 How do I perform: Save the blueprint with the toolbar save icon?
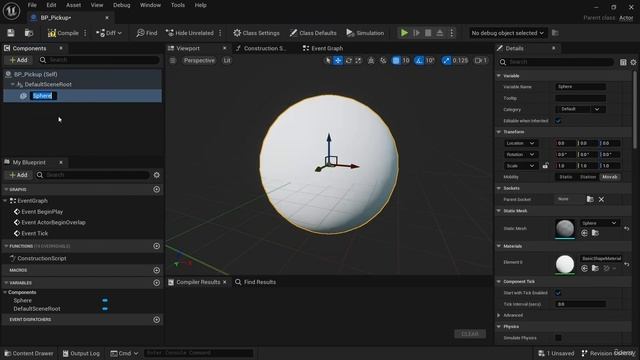[x=11, y=33]
